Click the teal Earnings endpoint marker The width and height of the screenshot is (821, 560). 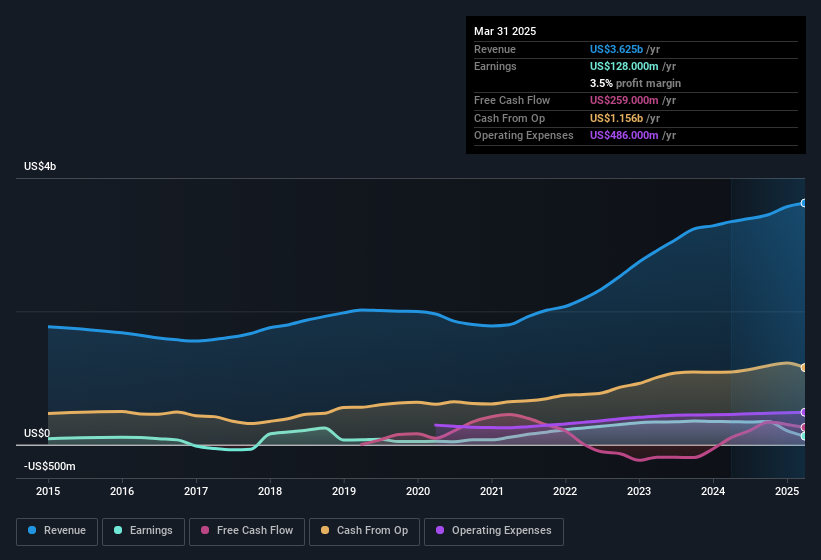click(804, 436)
